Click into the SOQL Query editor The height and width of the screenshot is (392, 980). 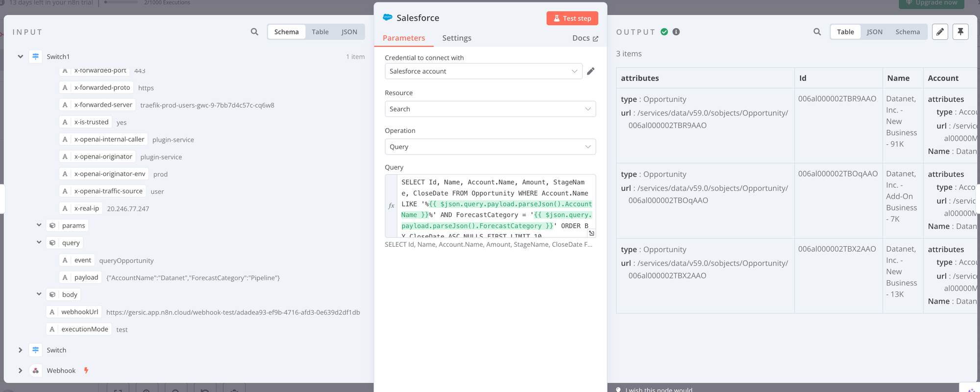496,206
